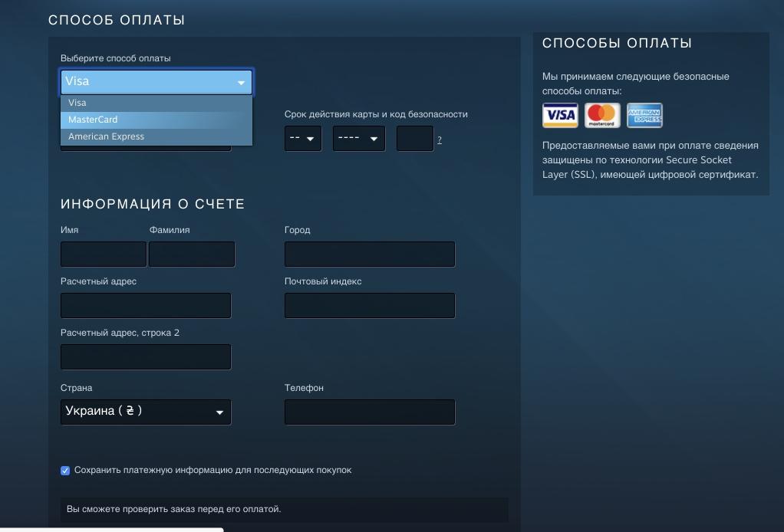Open the card expiration year dropdown
The image size is (784, 532).
point(359,139)
